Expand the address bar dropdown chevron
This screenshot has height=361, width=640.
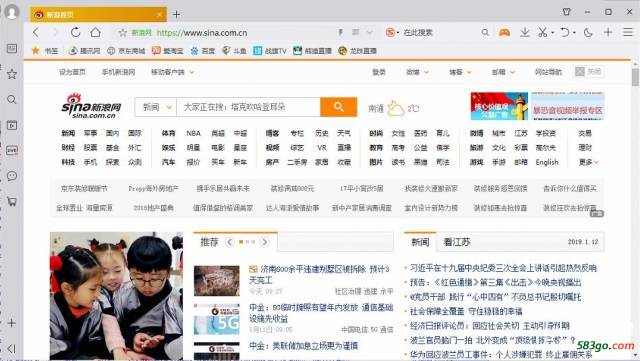369,32
